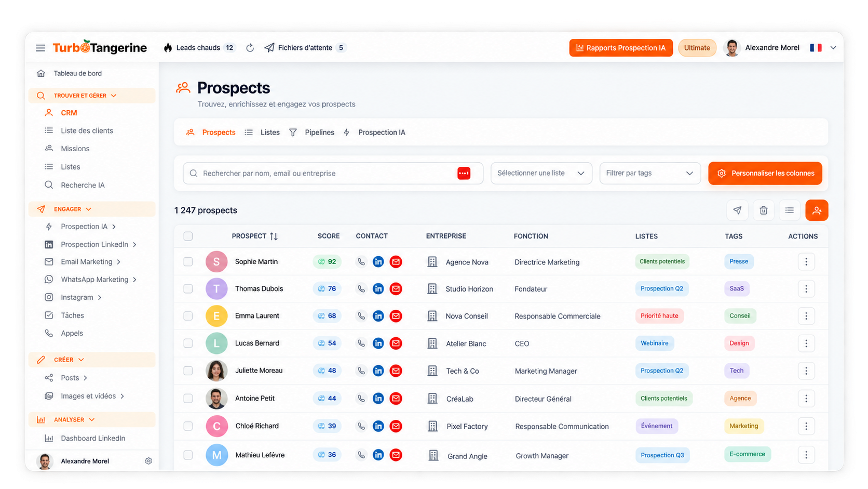Switch to the Prospection IA tab
This screenshot has width=868, height=489.
(x=374, y=133)
